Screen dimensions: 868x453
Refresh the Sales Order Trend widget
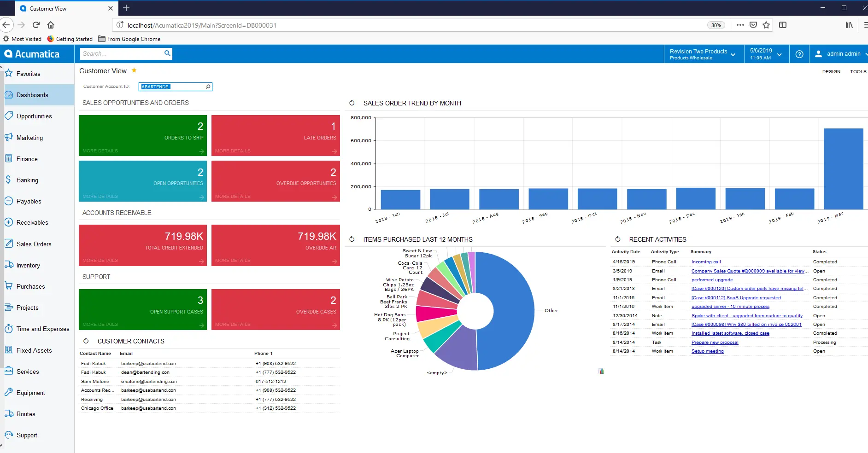coord(352,103)
